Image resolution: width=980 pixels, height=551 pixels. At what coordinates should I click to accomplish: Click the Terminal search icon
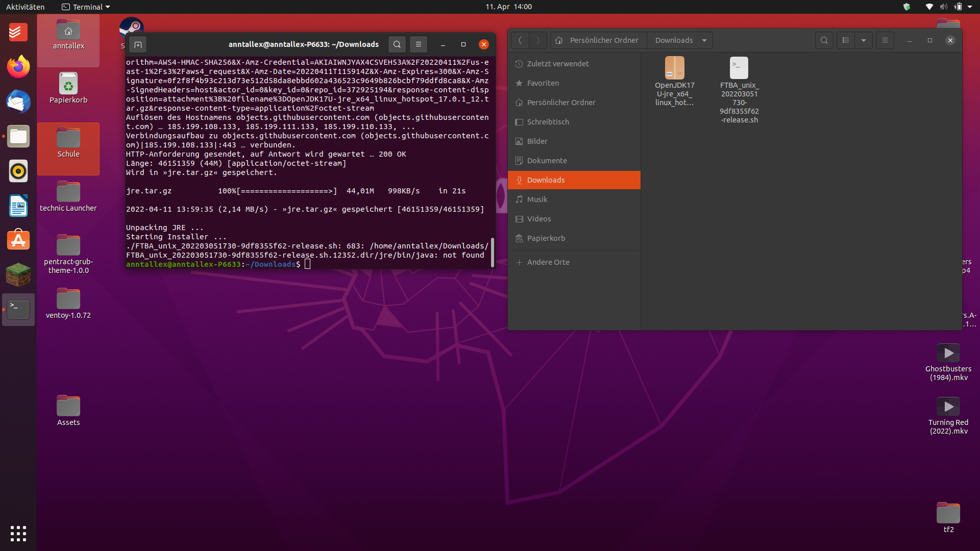tap(397, 44)
